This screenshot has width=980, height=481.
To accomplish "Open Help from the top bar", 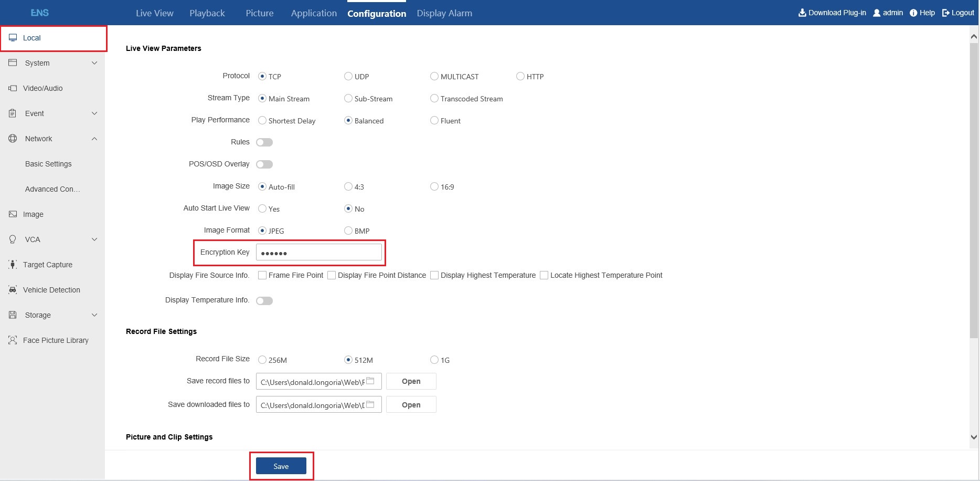I will pos(922,13).
